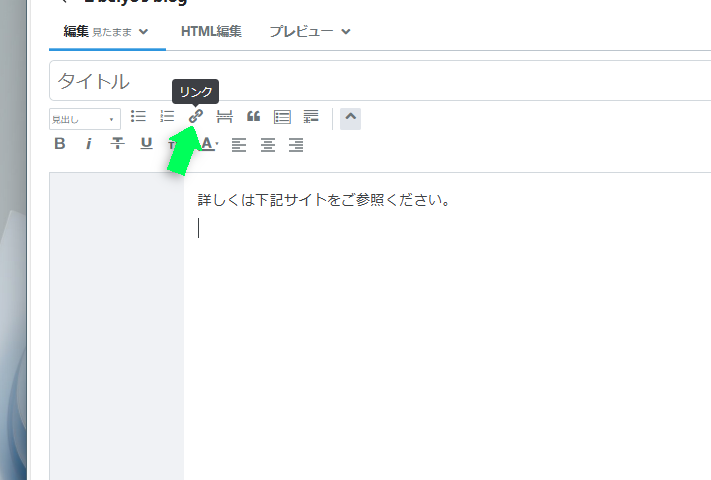Screen dimensions: 711x480
Task: Collapse the toolbar with the up chevron
Action: [x=351, y=118]
